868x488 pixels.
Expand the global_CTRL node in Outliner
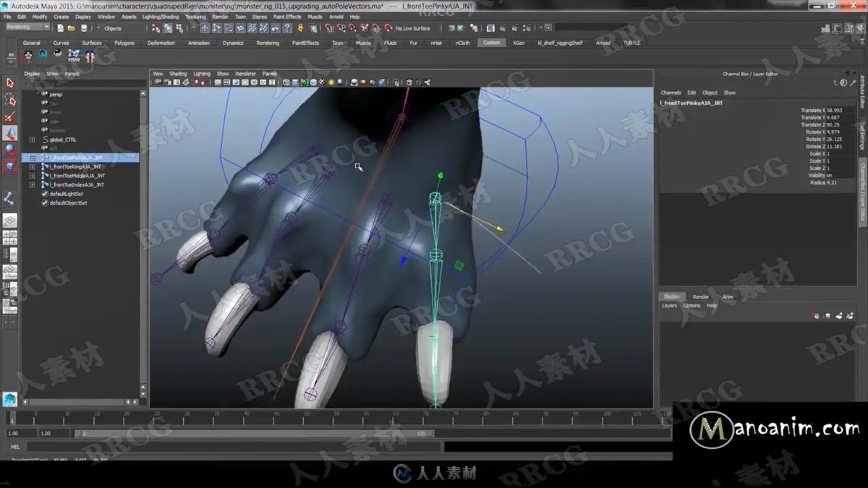[32, 140]
